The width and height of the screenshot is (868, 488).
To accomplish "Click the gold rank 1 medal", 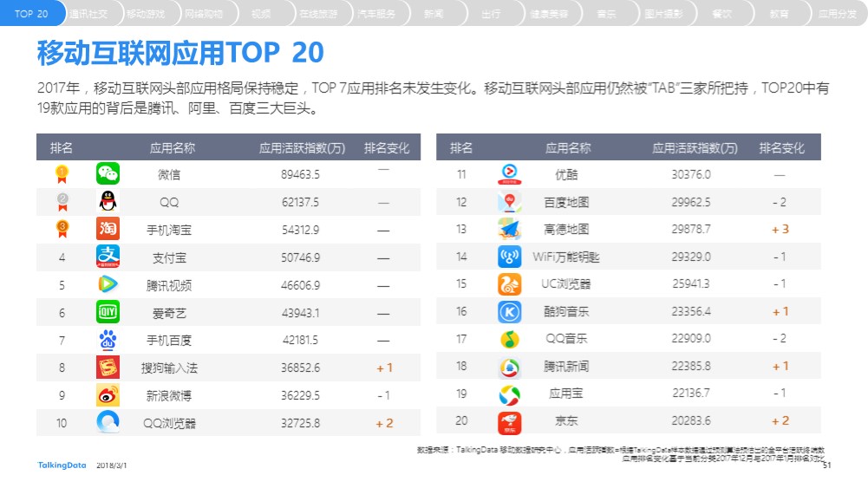I will coord(62,174).
